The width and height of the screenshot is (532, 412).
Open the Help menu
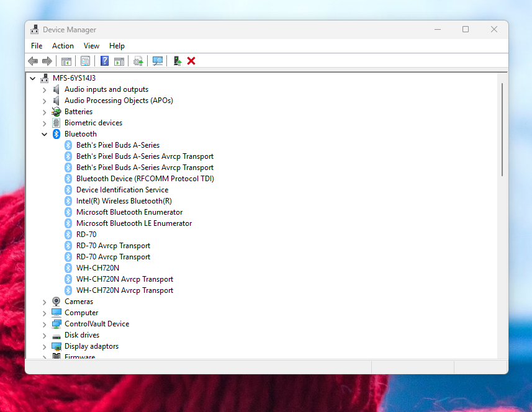coord(117,46)
